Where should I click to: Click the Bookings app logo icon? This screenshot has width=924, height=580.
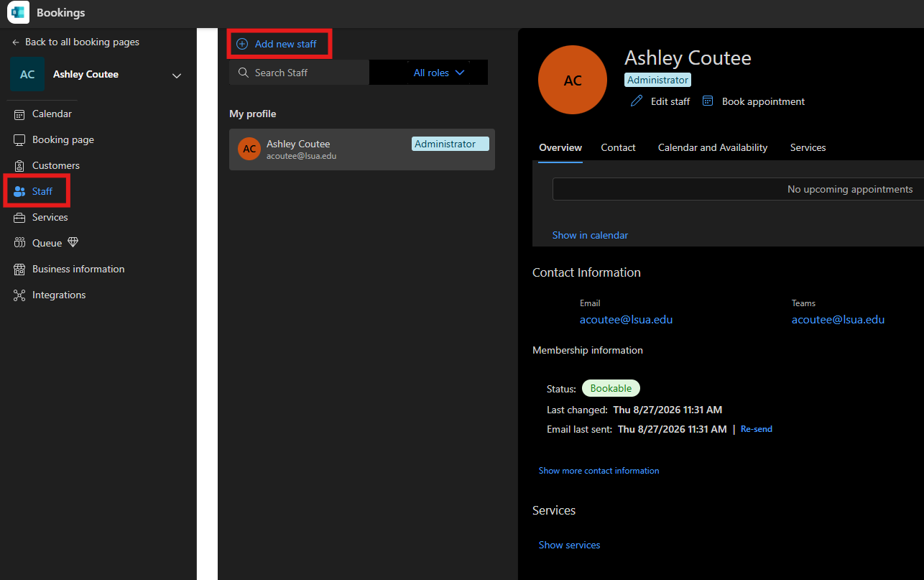tap(18, 13)
